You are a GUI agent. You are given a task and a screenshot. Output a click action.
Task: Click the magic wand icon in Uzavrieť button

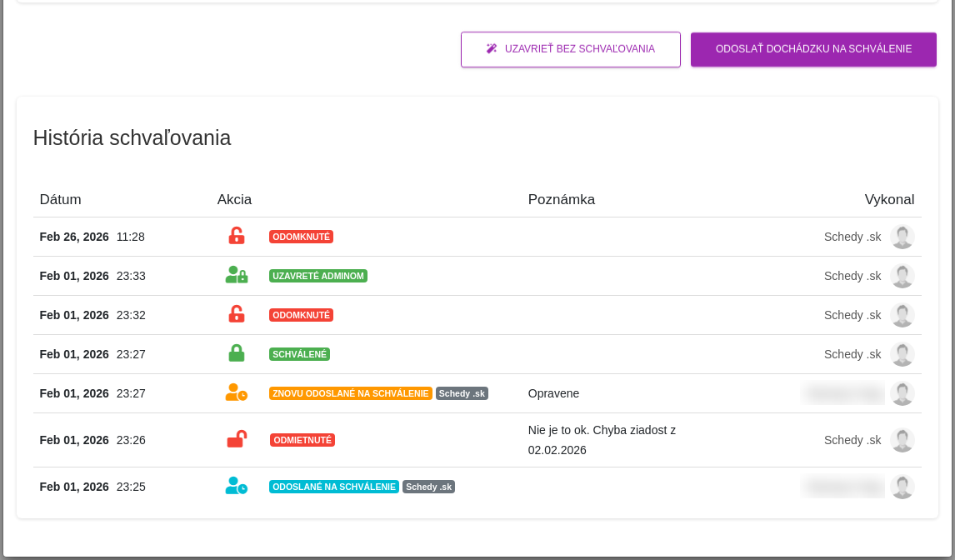(x=492, y=48)
